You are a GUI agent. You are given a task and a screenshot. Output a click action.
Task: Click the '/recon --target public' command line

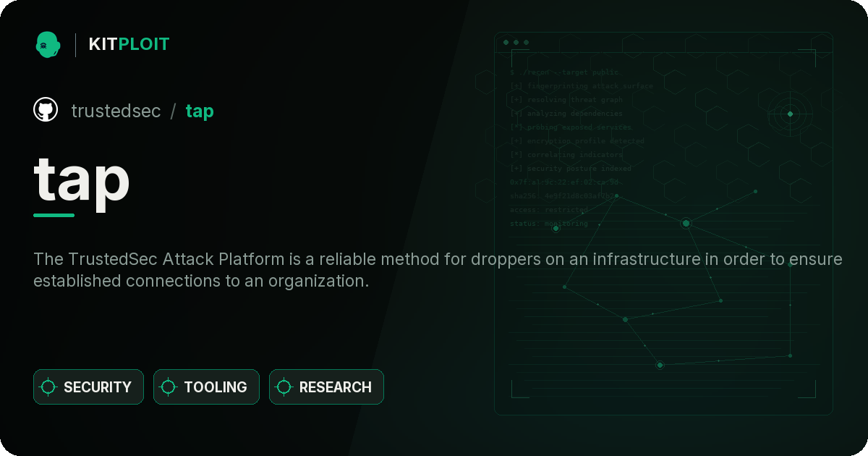565,72
